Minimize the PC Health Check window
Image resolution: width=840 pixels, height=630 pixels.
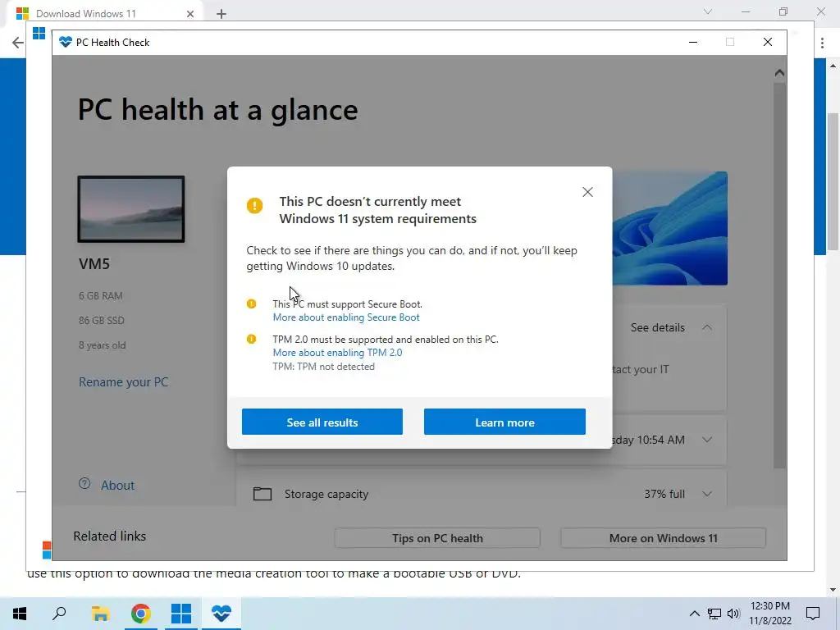[x=692, y=43]
